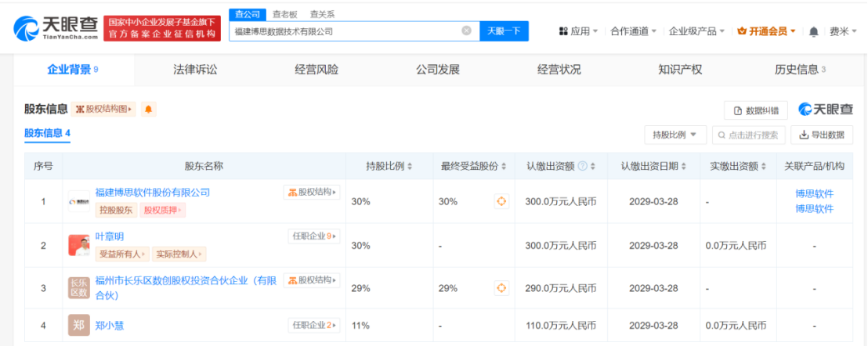Click beneficial share target icon for 30% row

click(x=501, y=201)
